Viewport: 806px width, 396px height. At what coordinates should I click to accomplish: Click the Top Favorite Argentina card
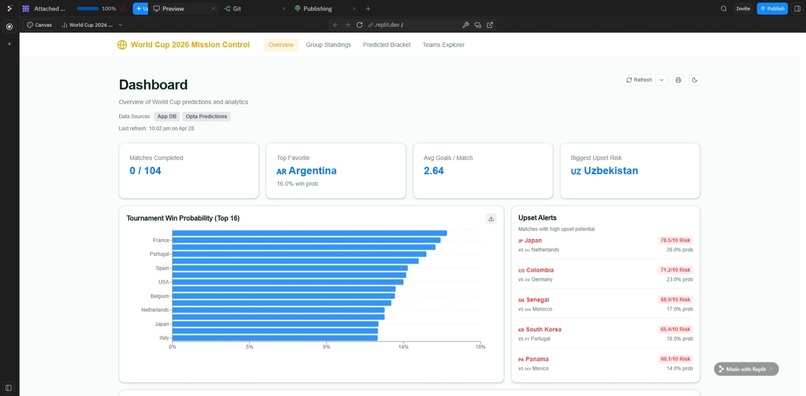pos(336,171)
